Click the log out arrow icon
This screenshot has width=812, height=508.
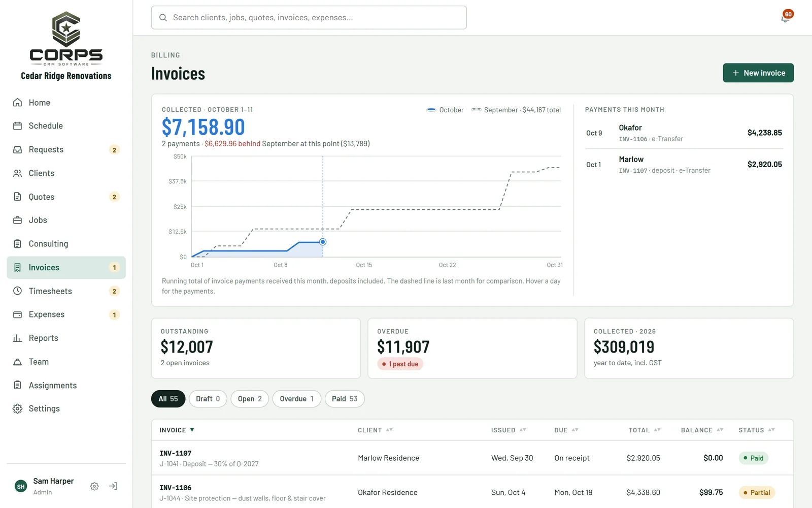(x=113, y=486)
